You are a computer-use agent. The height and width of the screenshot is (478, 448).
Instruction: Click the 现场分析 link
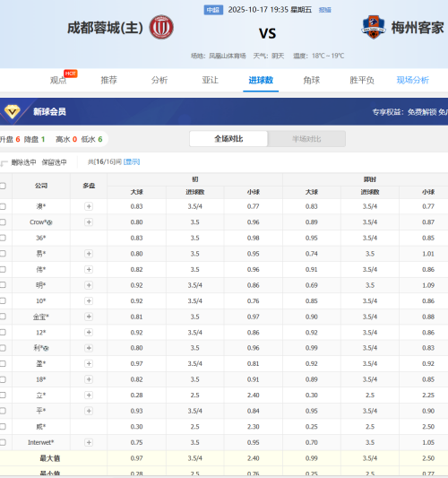click(x=413, y=80)
